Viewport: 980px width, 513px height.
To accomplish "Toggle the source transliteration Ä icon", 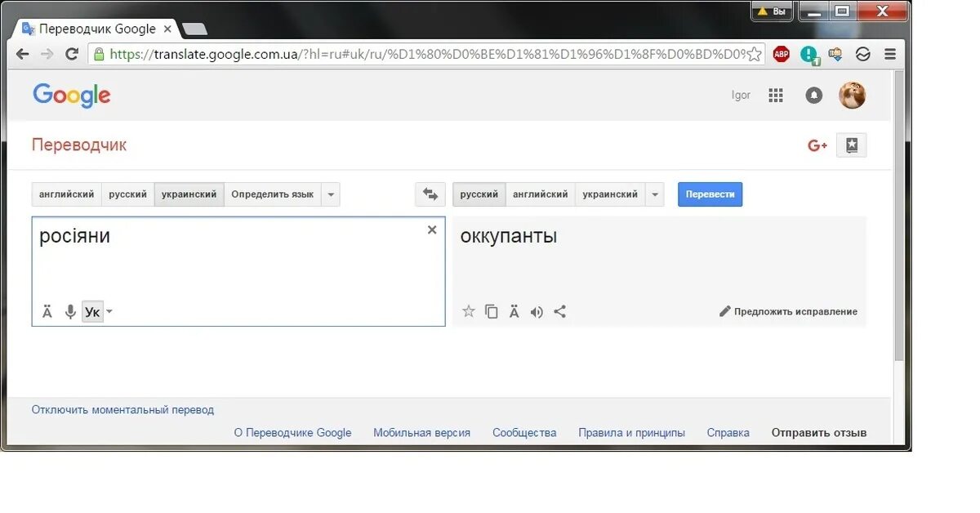I will point(47,311).
